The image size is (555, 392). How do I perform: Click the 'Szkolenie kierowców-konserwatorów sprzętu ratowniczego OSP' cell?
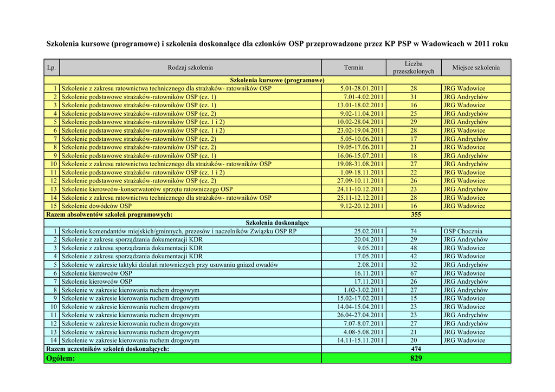click(147, 190)
